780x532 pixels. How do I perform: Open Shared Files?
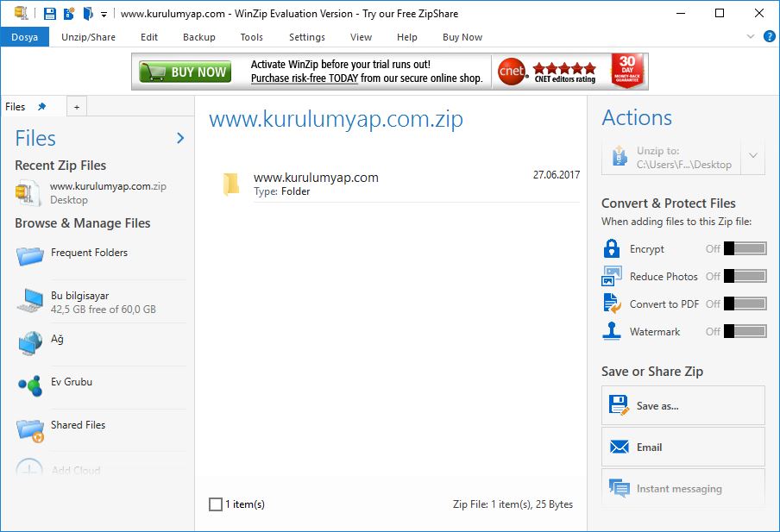pyautogui.click(x=79, y=425)
